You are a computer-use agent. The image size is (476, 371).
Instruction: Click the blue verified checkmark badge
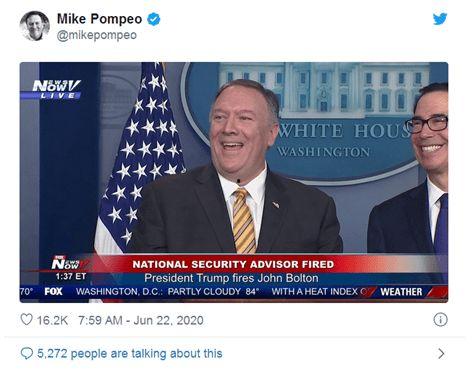[x=154, y=19]
